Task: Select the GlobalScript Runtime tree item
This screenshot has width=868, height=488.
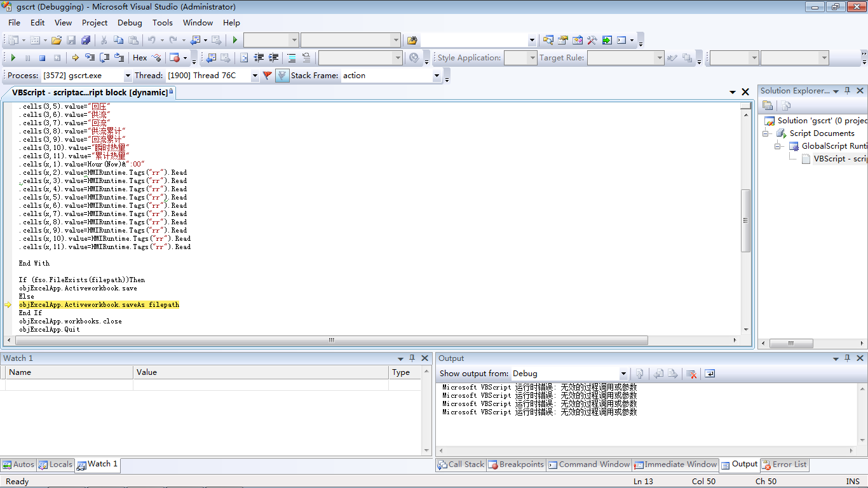Action: [834, 146]
